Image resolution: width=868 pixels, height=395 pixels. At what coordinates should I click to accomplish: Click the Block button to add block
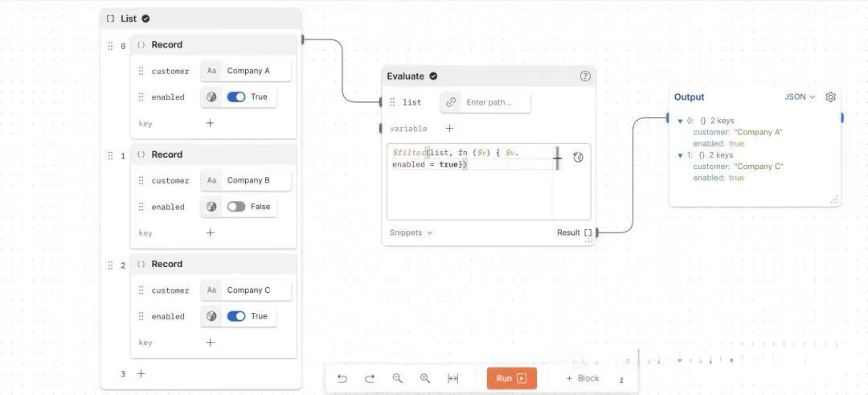click(x=583, y=378)
